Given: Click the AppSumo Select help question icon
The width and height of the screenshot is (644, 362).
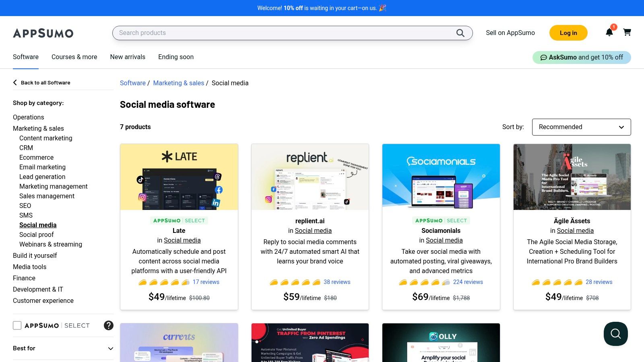Looking at the screenshot, I should (x=109, y=325).
